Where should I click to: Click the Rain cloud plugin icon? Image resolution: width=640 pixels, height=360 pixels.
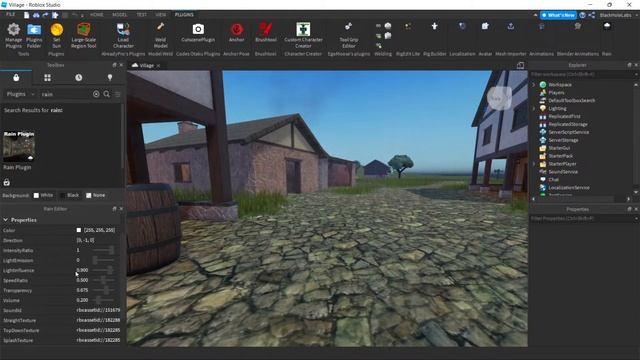click(x=607, y=26)
